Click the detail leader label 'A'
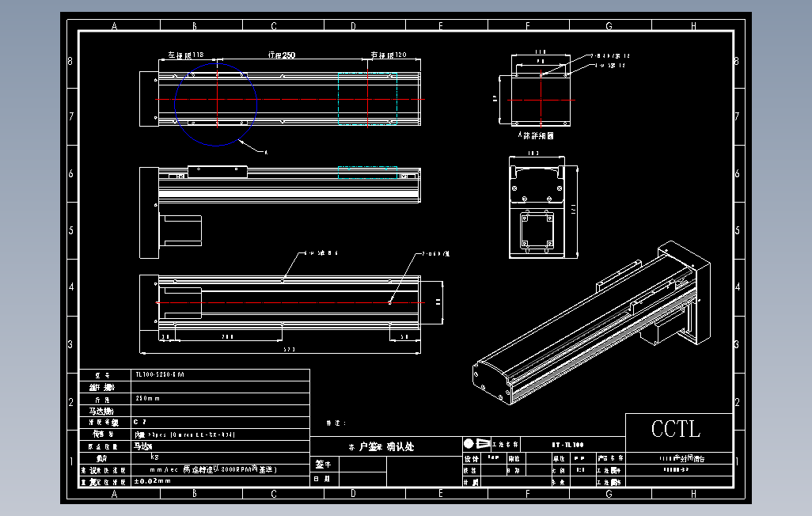The width and height of the screenshot is (812, 516). tap(266, 152)
